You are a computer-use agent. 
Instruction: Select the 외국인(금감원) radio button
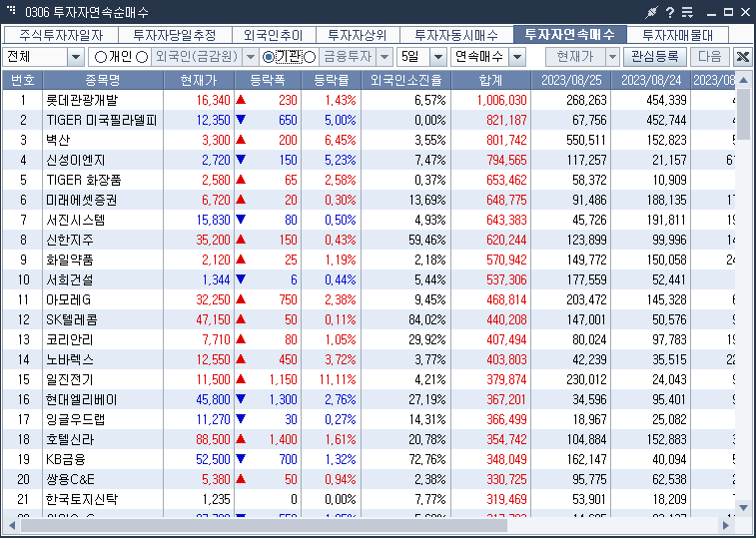click(142, 57)
